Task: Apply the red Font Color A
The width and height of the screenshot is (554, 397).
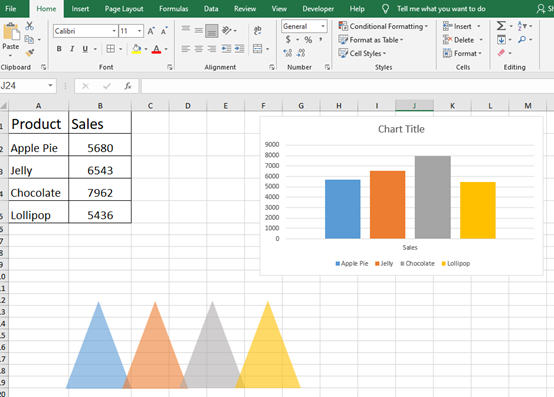Action: (156, 49)
